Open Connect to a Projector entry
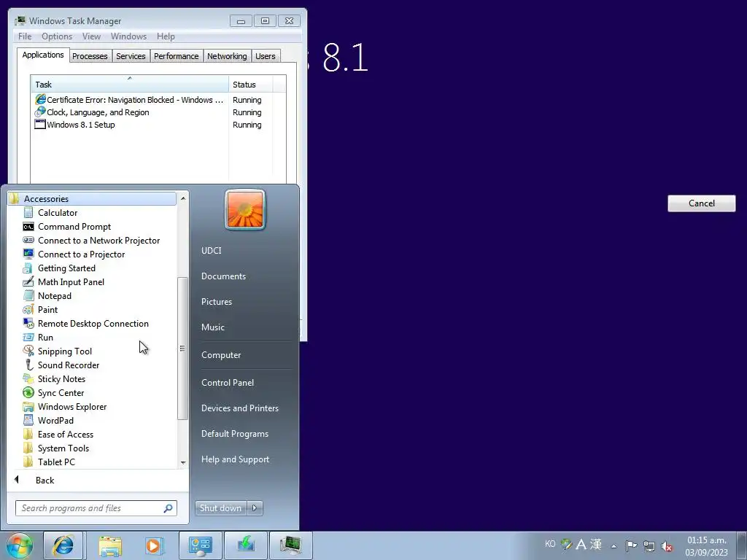 click(81, 254)
